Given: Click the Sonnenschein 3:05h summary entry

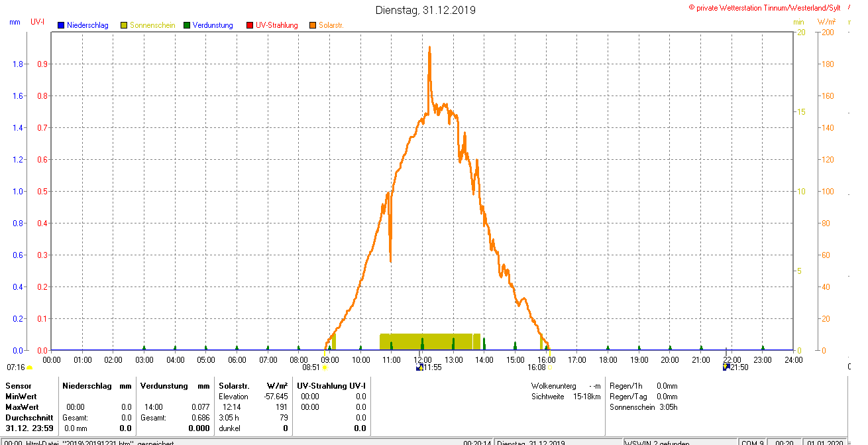Looking at the screenshot, I should (x=643, y=407).
